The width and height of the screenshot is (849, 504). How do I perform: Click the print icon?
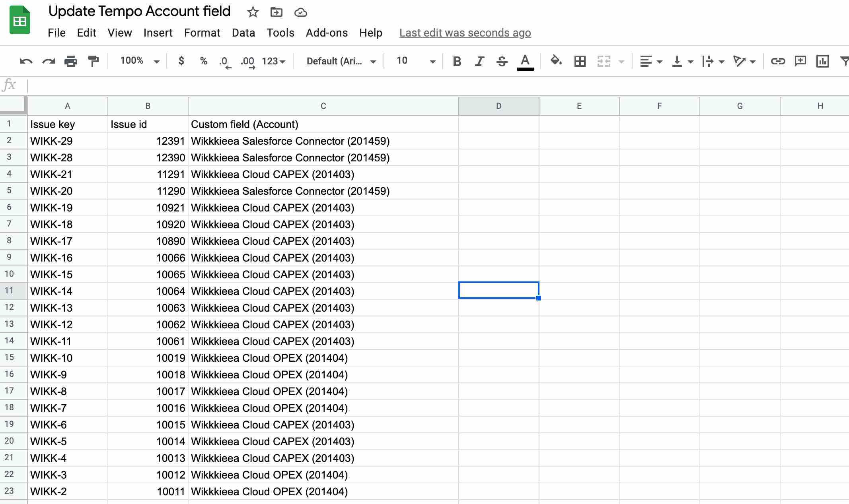pyautogui.click(x=71, y=61)
